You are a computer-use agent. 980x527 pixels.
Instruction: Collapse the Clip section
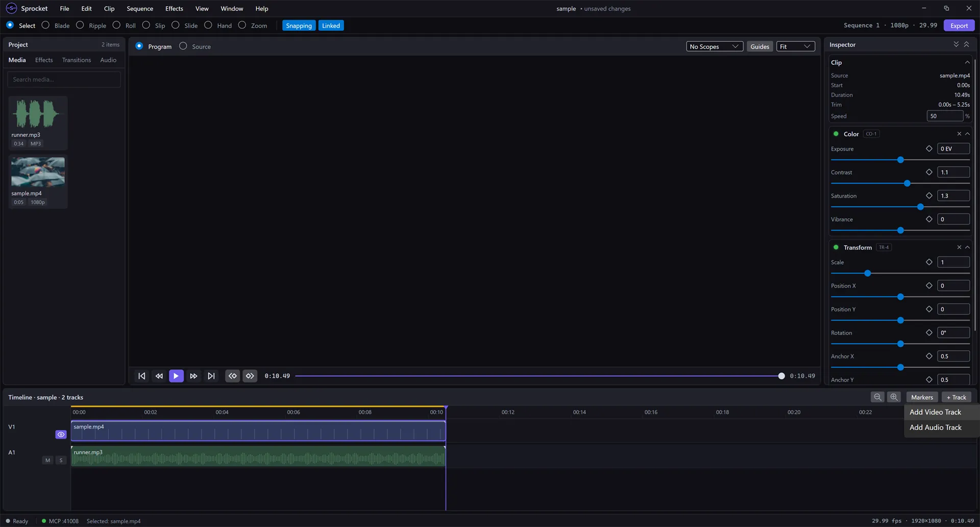[967, 62]
